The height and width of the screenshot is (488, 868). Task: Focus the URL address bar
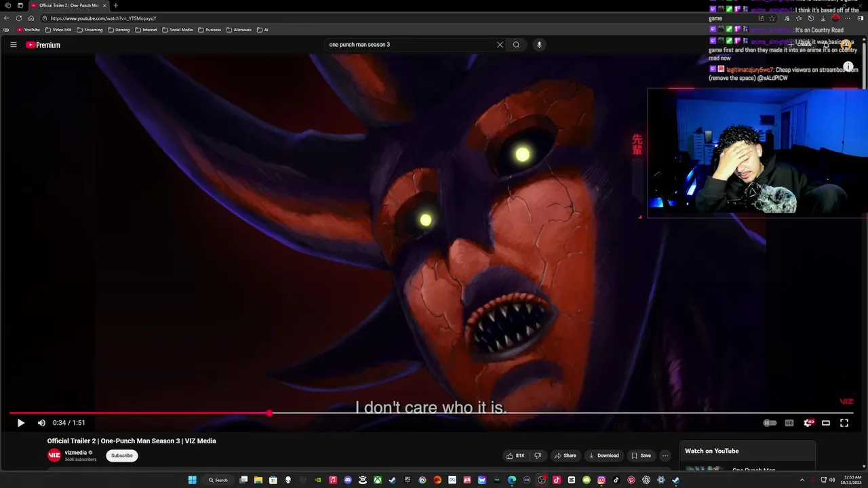pyautogui.click(x=397, y=18)
